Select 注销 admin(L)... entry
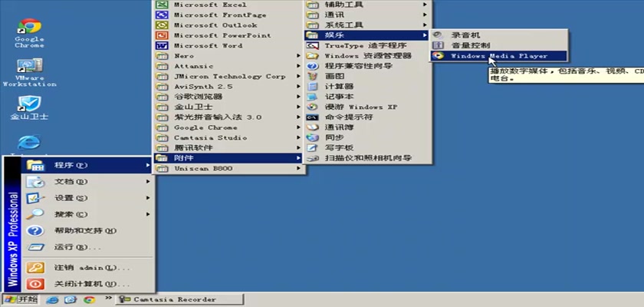 tap(88, 268)
